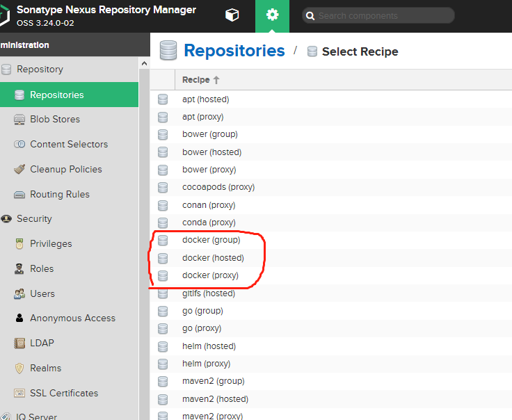Screen dimensions: 512x420
Task: Click the Content Selectors icon
Action: (19, 144)
